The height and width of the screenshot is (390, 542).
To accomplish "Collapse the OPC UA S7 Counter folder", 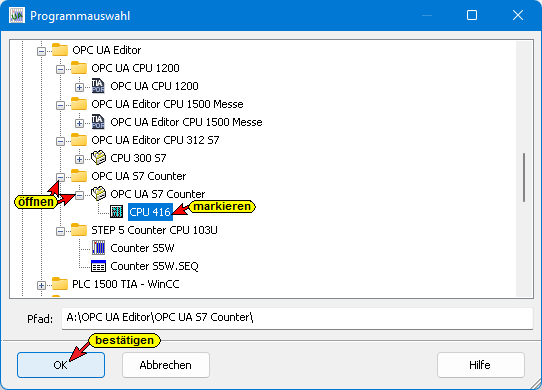I will (60, 177).
